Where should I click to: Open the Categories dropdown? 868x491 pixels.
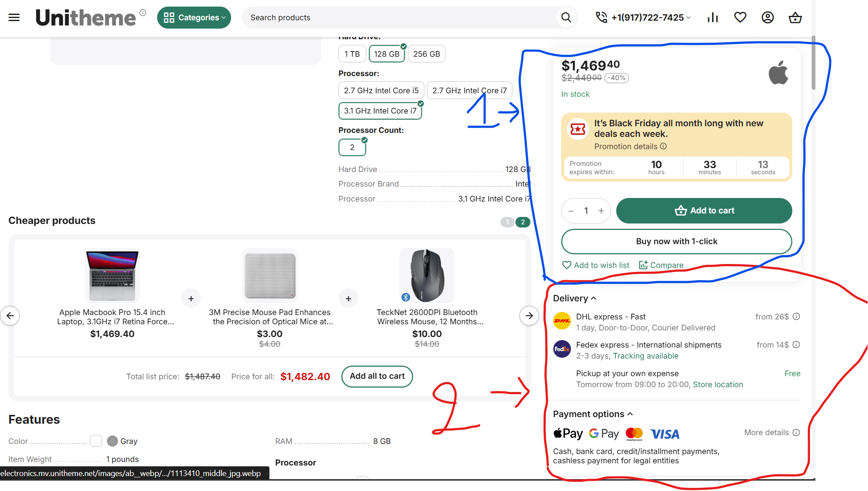[x=194, y=18]
